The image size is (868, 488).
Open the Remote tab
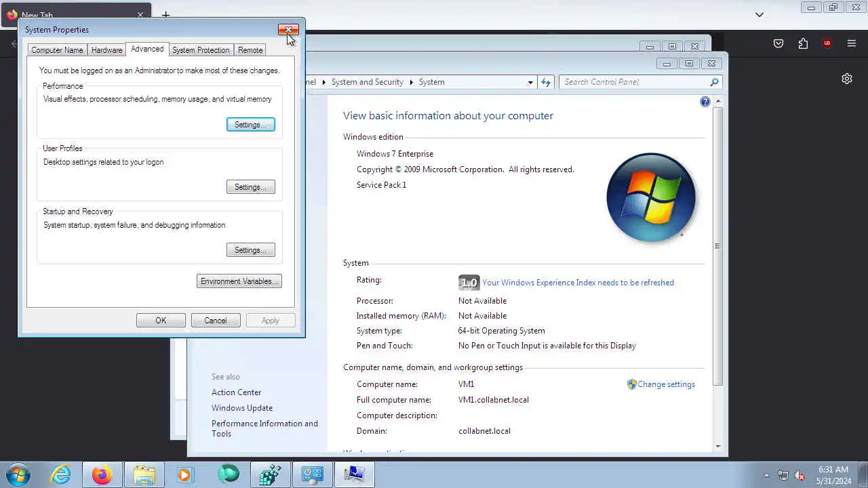pos(250,50)
